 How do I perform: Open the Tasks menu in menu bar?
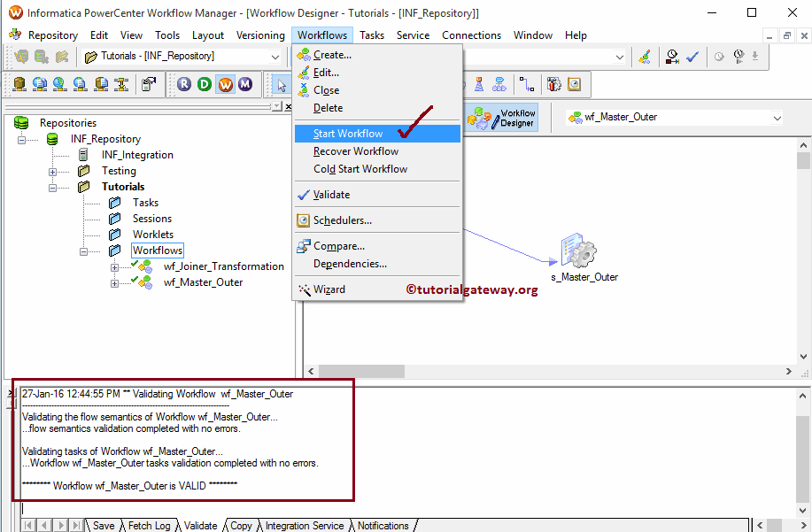(x=372, y=35)
